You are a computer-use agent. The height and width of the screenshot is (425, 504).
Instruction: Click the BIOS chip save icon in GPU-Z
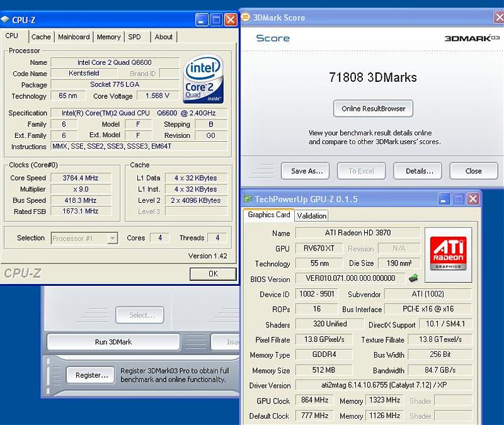point(413,278)
